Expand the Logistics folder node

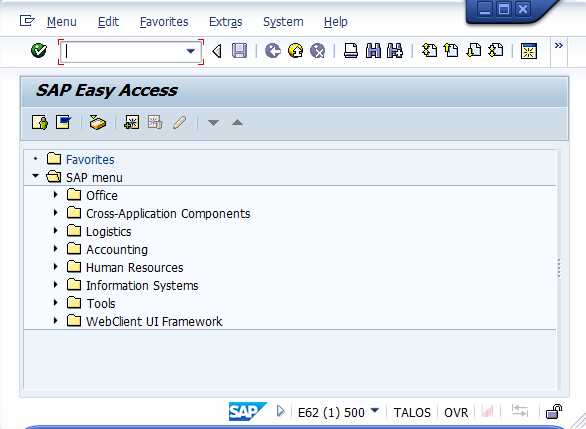[x=55, y=231]
